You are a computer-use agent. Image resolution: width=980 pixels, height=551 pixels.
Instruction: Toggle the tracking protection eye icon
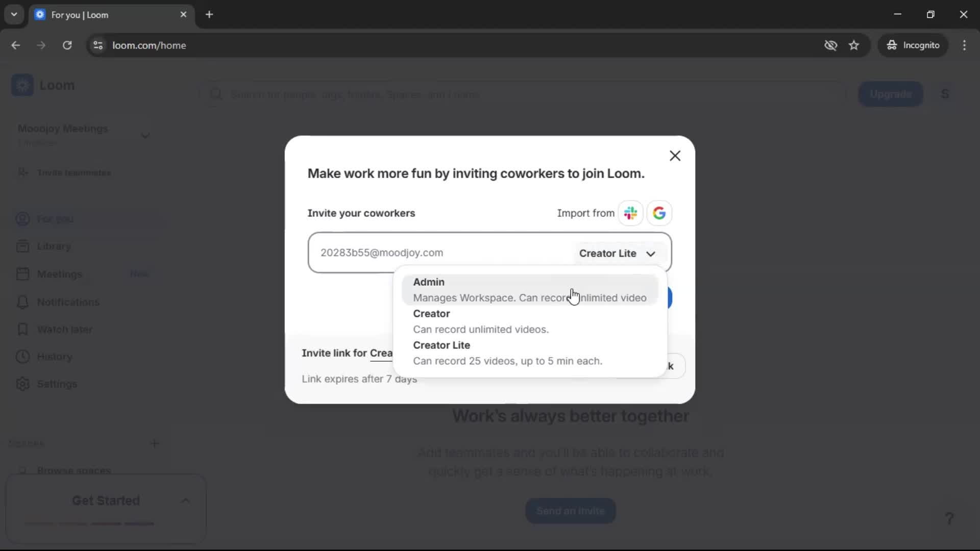[831, 45]
